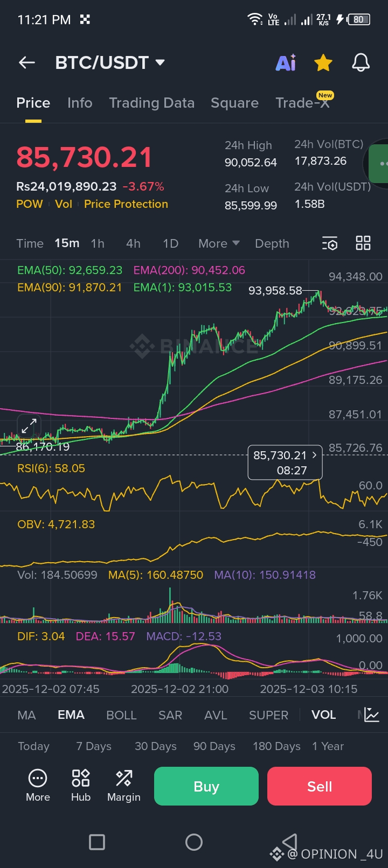Image resolution: width=388 pixels, height=868 pixels.
Task: Select the 15m chart interval
Action: tap(67, 243)
